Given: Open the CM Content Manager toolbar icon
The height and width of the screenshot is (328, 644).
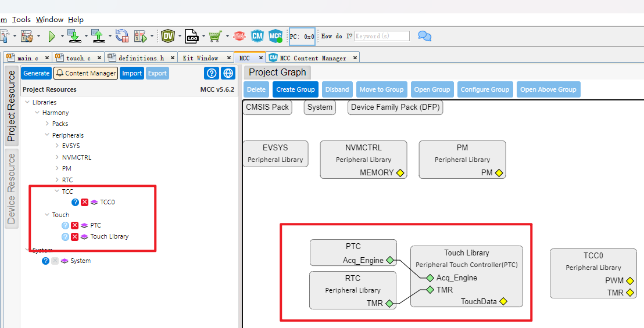Looking at the screenshot, I should pyautogui.click(x=257, y=36).
